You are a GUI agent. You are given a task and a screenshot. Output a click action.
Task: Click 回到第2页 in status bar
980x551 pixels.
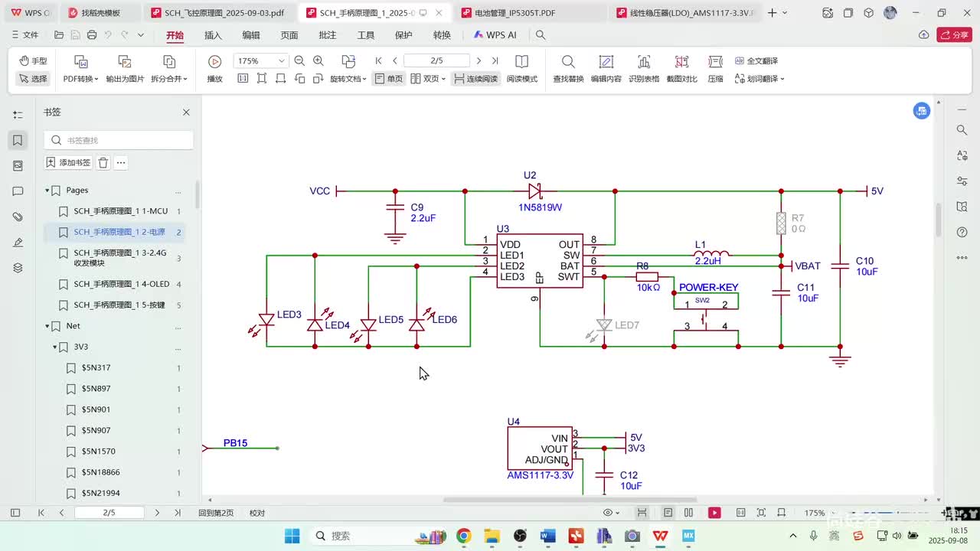pyautogui.click(x=216, y=513)
